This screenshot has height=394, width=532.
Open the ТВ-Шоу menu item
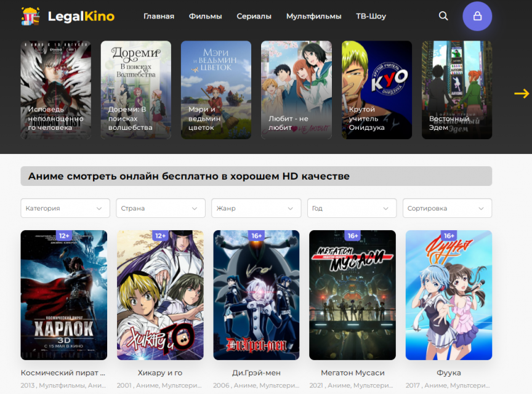371,16
